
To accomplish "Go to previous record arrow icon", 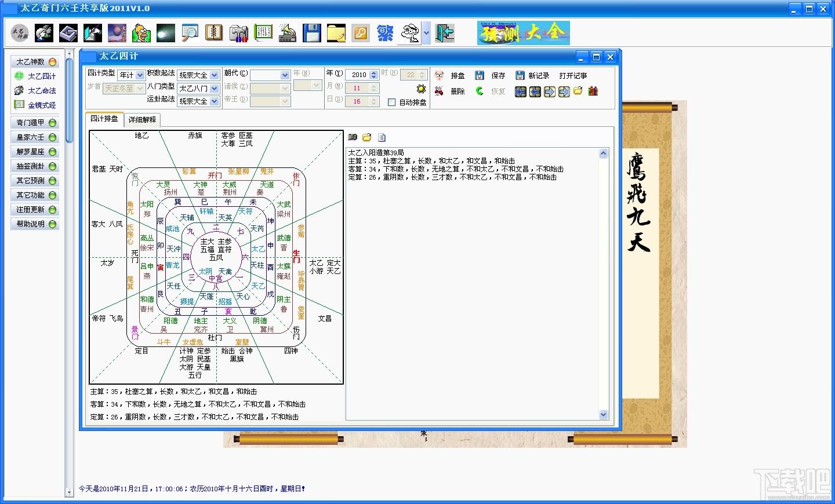I will (535, 92).
